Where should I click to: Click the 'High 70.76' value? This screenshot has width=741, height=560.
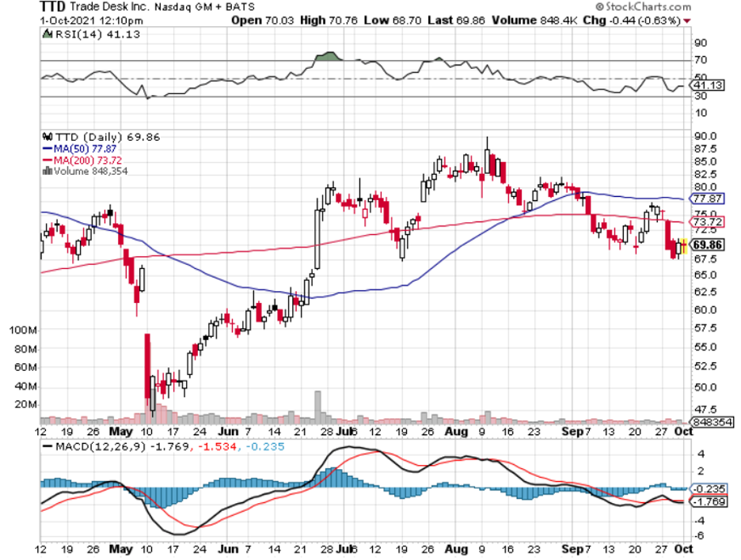[329, 21]
